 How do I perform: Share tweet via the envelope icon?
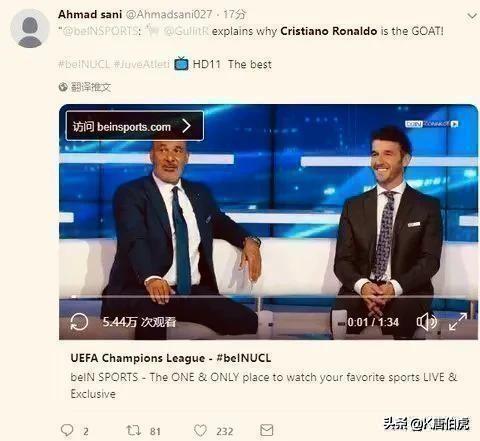pos(267,430)
